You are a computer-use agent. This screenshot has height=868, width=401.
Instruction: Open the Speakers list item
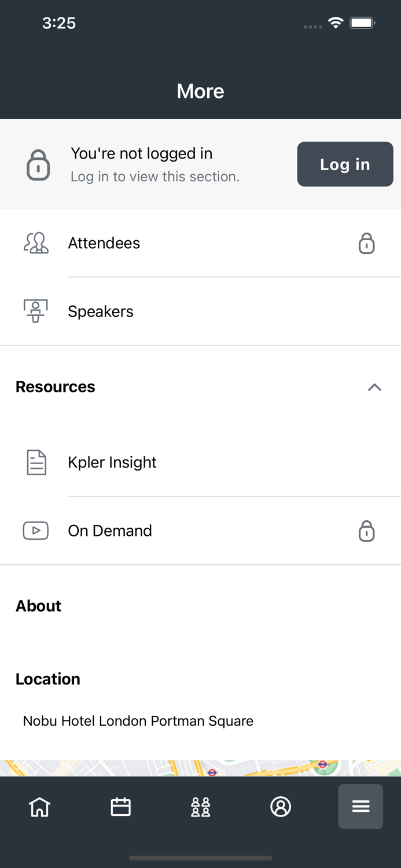pyautogui.click(x=101, y=311)
